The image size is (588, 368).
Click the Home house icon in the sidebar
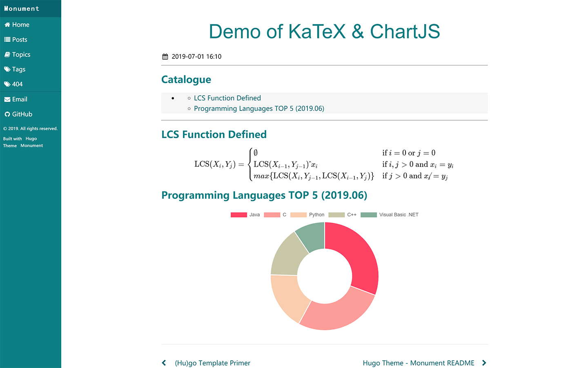click(x=7, y=25)
